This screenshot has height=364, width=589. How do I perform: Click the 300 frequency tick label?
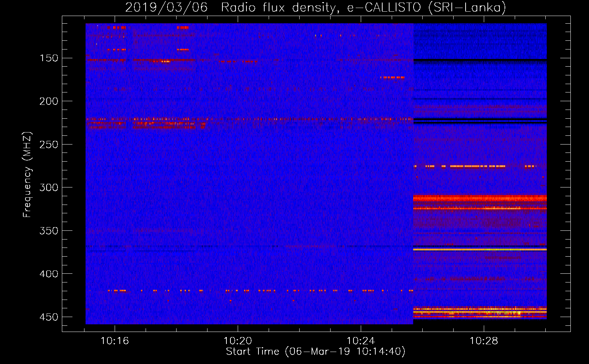[49, 187]
